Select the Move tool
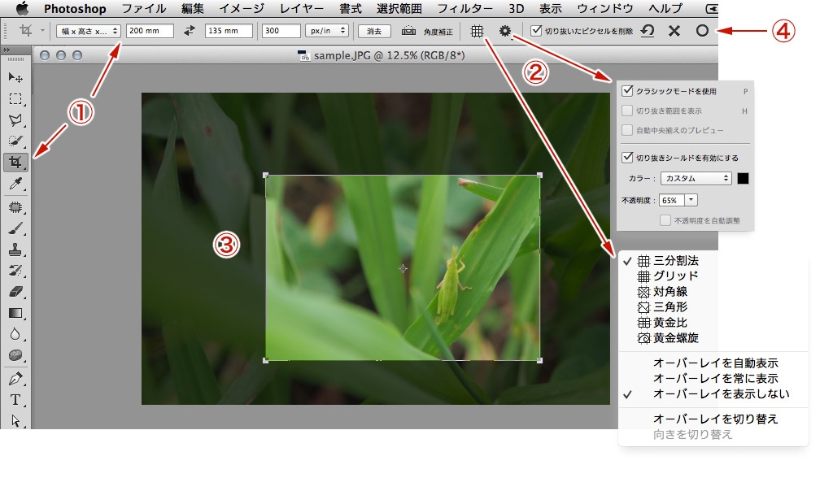 (15, 77)
